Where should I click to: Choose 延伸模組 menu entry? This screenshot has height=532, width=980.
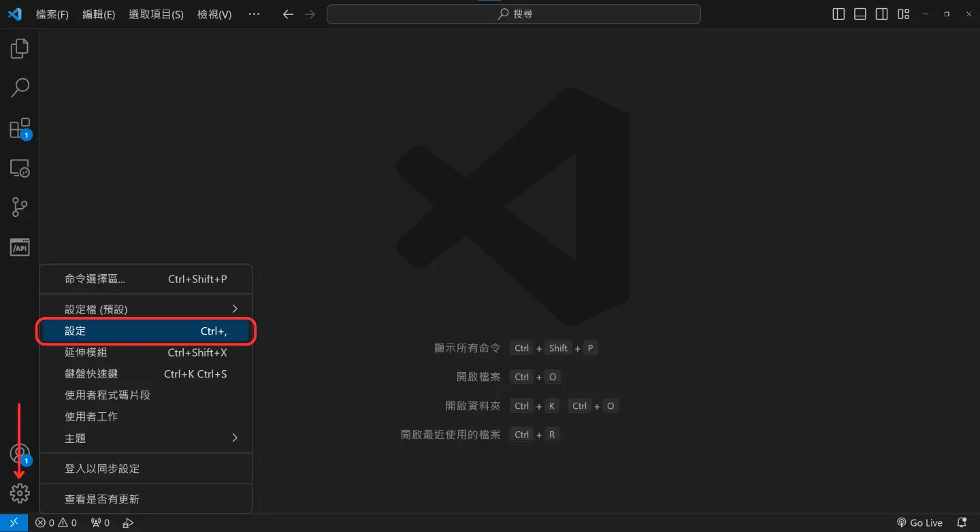[x=146, y=352]
